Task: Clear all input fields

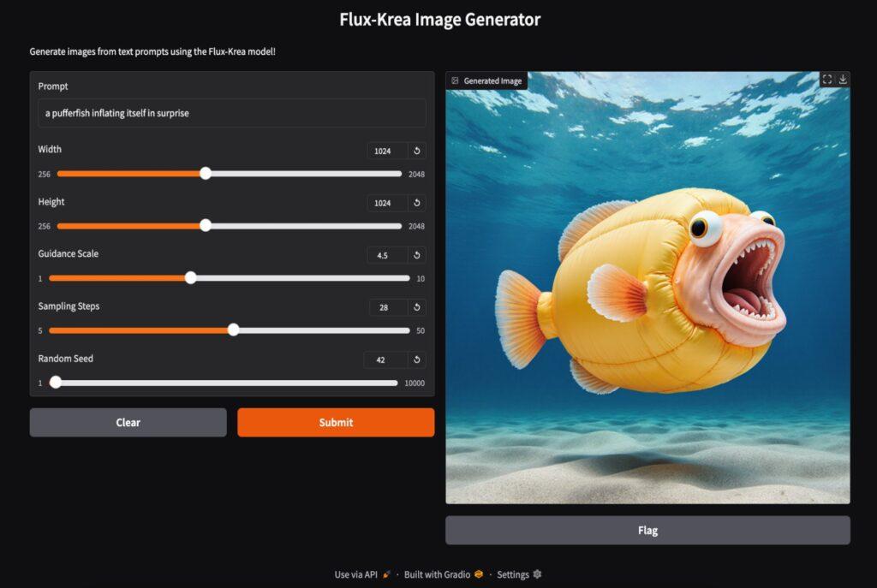Action: (x=128, y=423)
